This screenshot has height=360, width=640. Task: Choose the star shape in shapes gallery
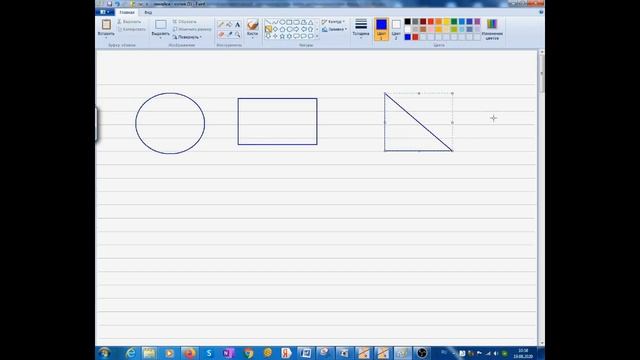[x=282, y=36]
